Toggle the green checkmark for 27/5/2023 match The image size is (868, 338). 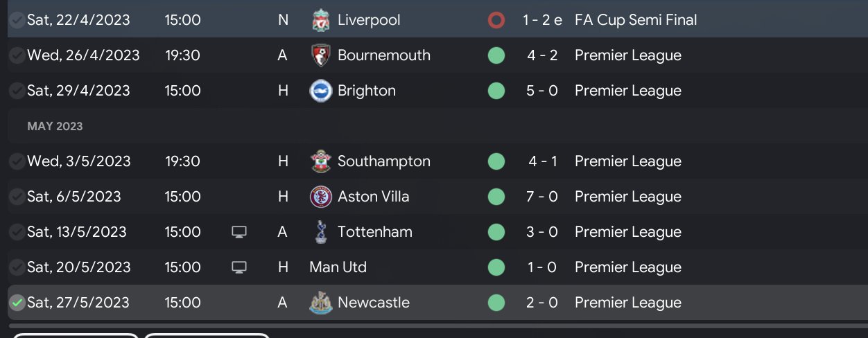[x=17, y=303]
